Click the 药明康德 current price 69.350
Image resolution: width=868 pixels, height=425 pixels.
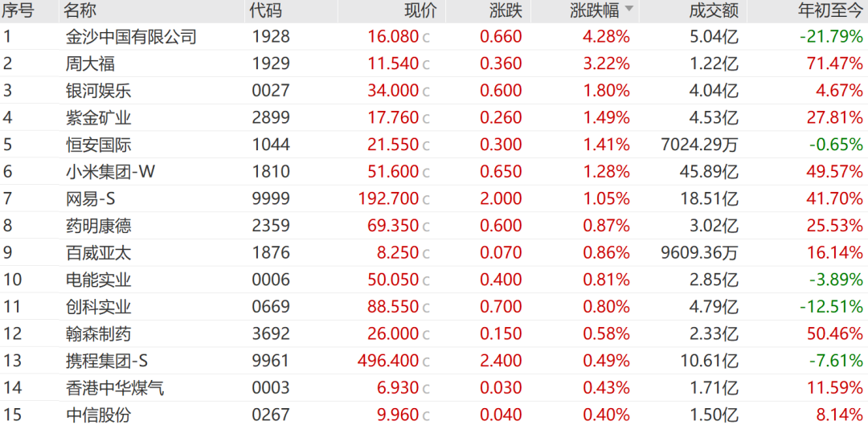(x=393, y=226)
